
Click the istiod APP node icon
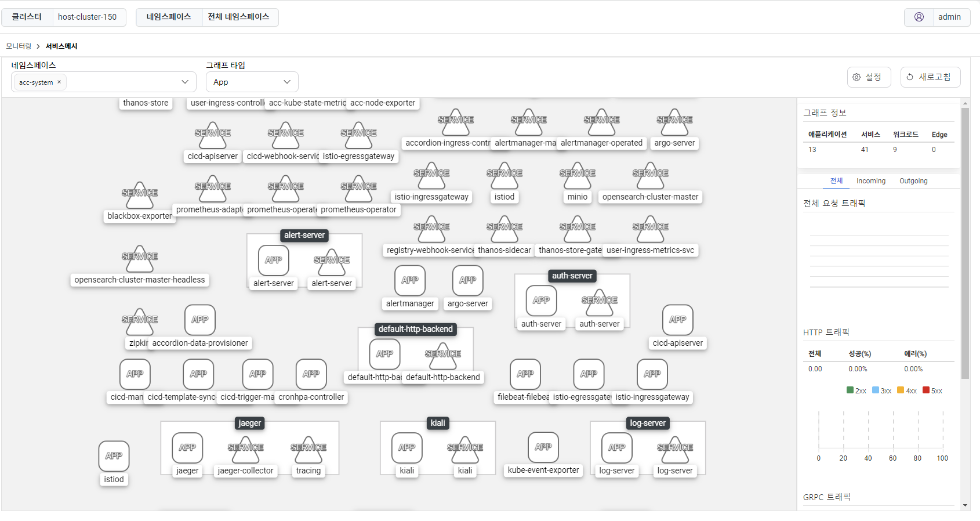tap(114, 456)
